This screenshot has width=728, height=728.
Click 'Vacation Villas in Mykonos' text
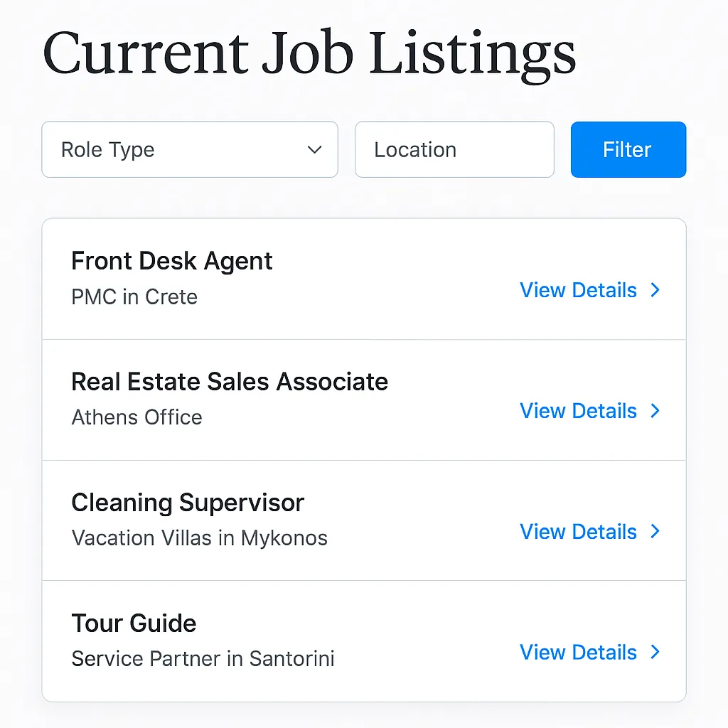coord(199,538)
